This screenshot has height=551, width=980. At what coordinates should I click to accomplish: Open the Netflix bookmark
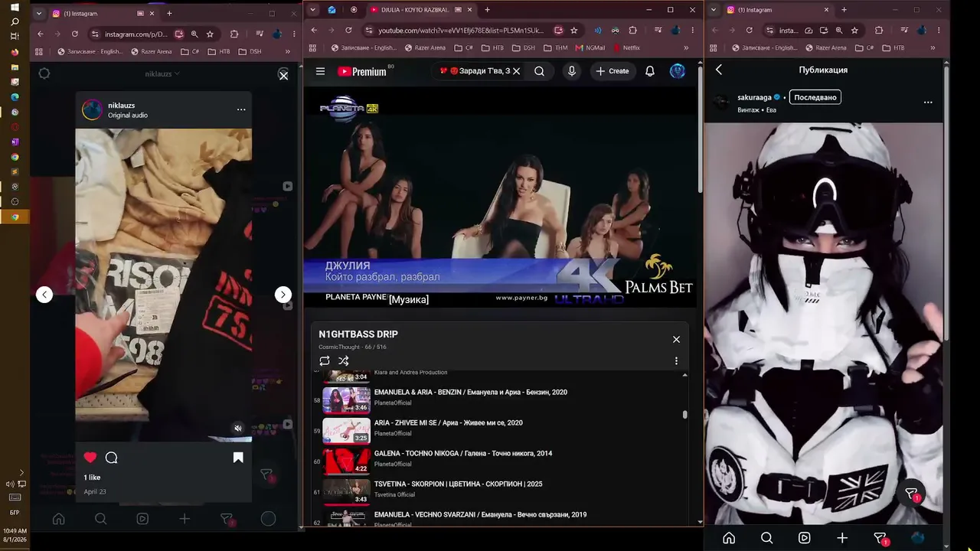coord(626,47)
